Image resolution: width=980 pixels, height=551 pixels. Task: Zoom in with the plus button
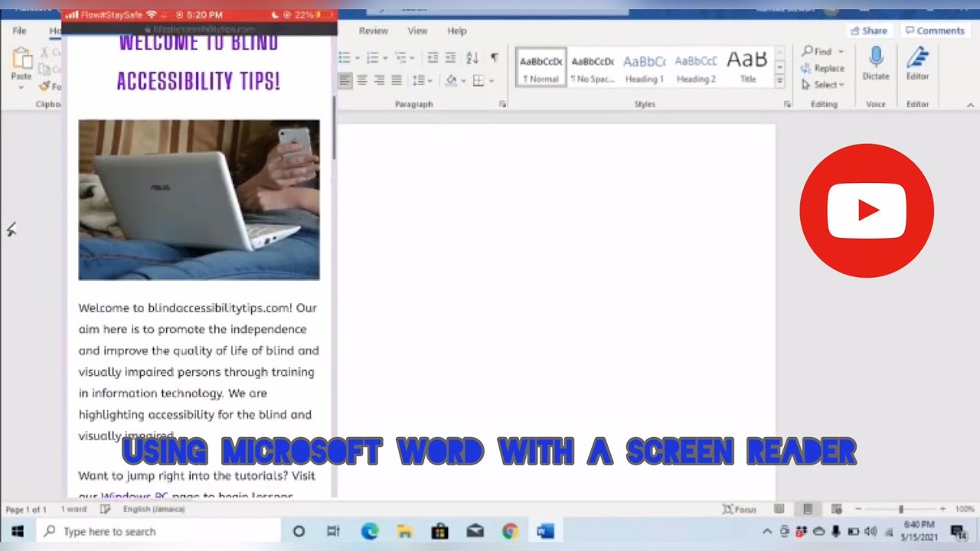pyautogui.click(x=942, y=509)
